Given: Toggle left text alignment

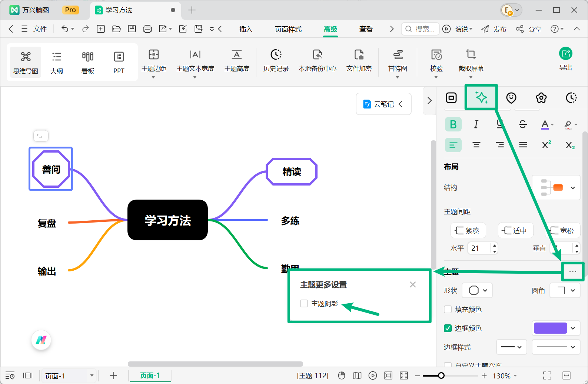Looking at the screenshot, I should tap(453, 145).
